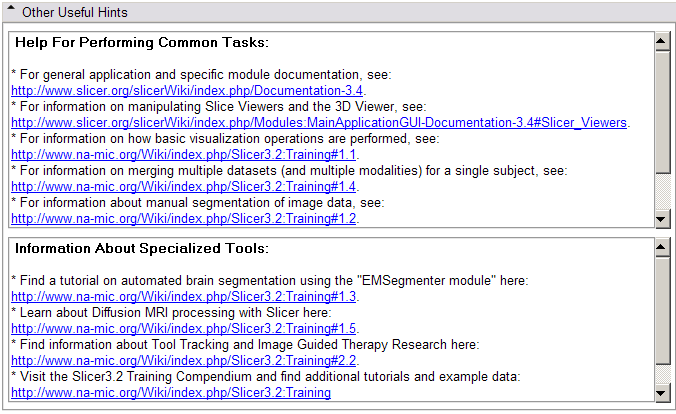The height and width of the screenshot is (414, 676).
Task: Open the Slicer_Viewers documentation link
Action: [x=319, y=123]
